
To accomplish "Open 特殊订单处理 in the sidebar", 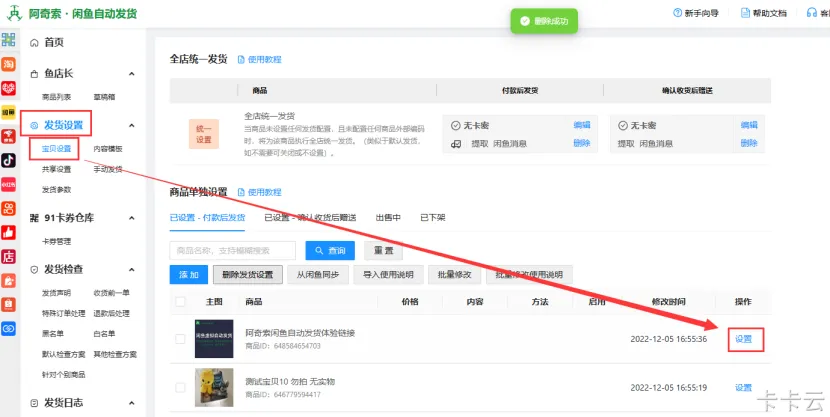I will tap(64, 313).
